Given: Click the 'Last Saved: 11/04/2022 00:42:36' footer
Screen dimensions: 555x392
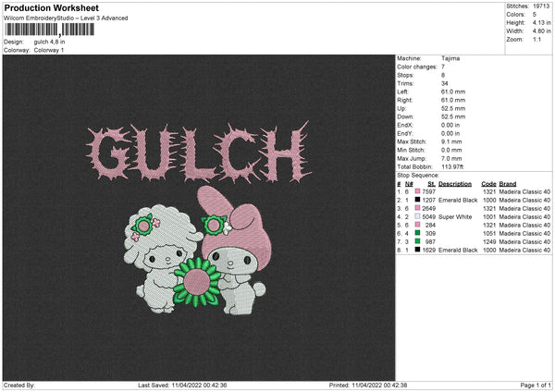Looking at the screenshot, I should pos(182,385).
